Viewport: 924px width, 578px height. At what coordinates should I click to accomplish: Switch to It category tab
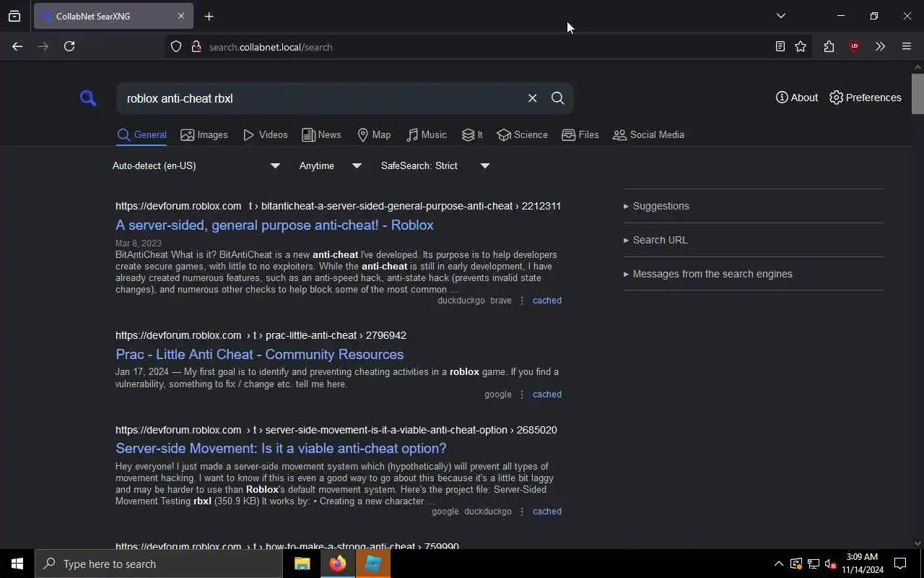tap(472, 134)
